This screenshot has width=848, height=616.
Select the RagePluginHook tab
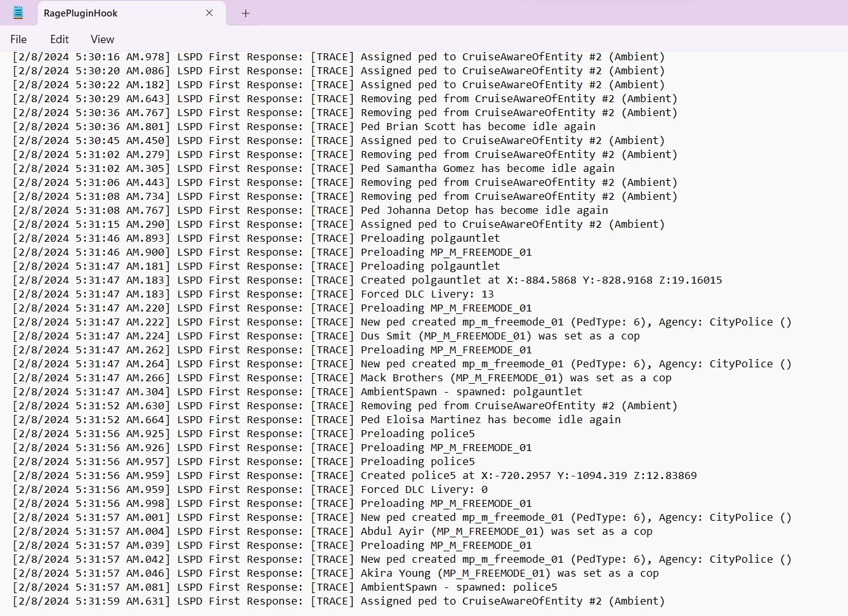[x=130, y=13]
